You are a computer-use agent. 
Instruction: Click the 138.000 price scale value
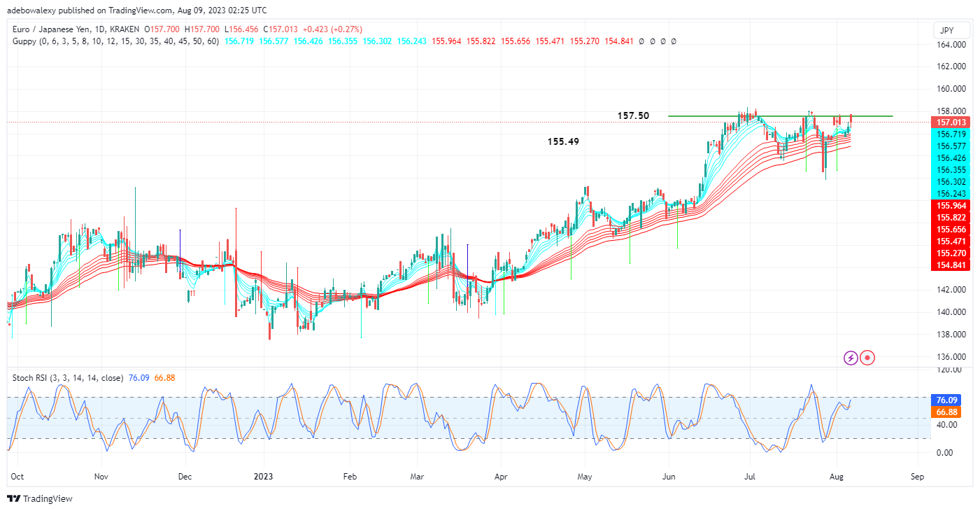(x=951, y=335)
